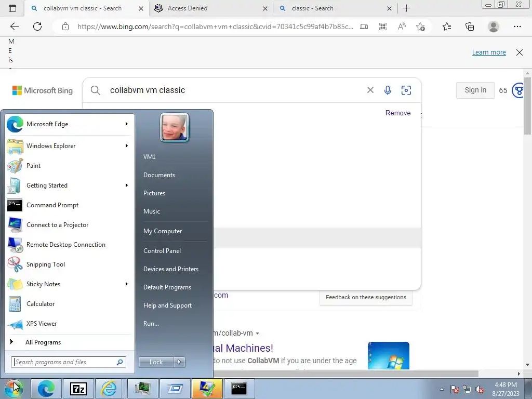Open shutdown options arrow next to Lock
532x399 pixels.
click(179, 362)
